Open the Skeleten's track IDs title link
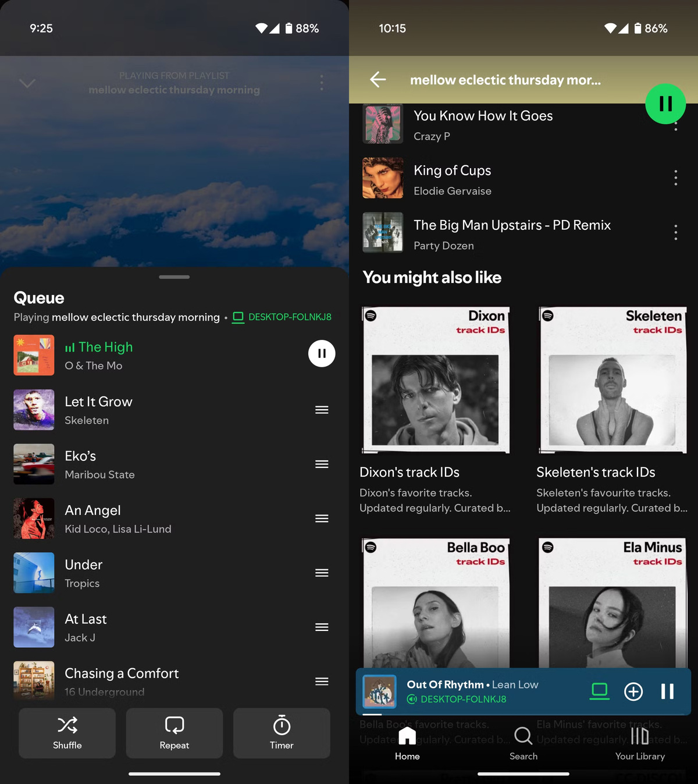698x784 pixels. point(596,472)
